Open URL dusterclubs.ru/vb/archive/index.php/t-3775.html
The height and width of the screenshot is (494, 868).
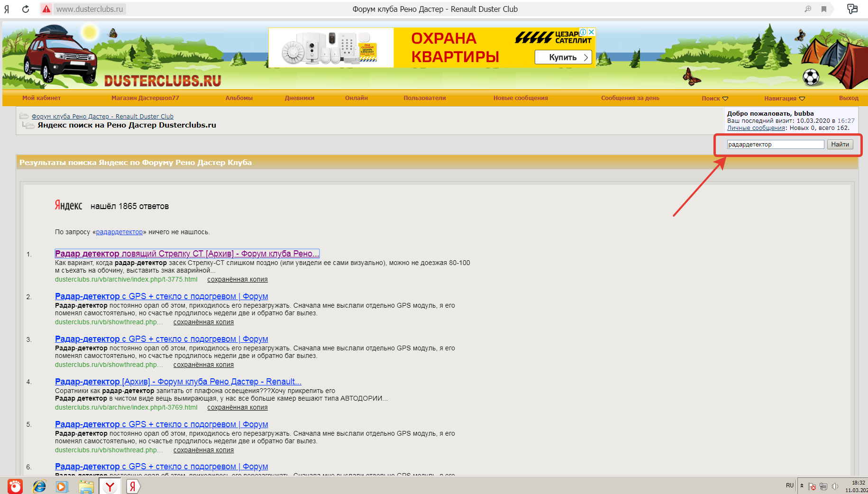tap(126, 280)
